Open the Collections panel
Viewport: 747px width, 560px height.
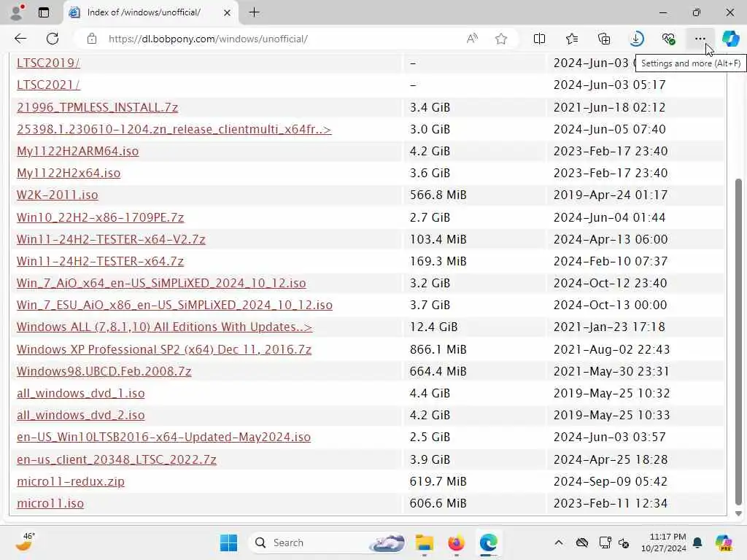pos(604,39)
